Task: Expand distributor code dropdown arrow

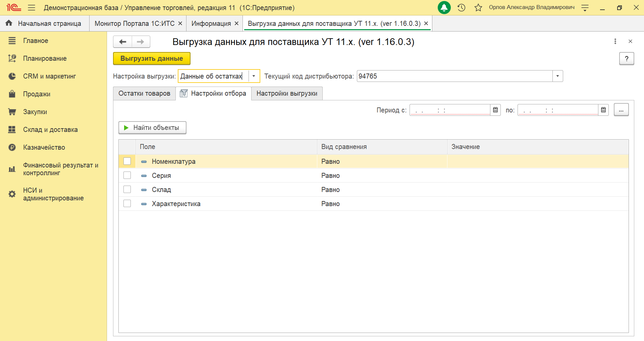Action: pyautogui.click(x=557, y=76)
